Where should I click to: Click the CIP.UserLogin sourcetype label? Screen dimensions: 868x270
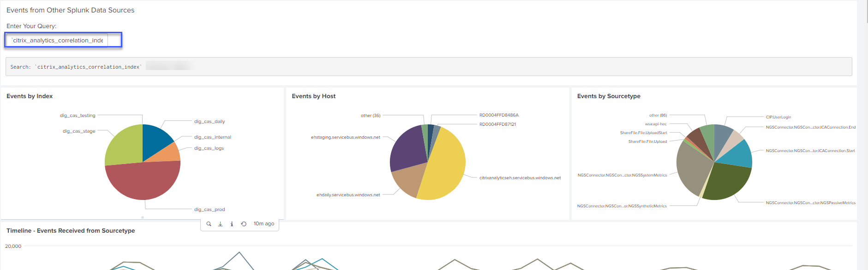(x=778, y=117)
